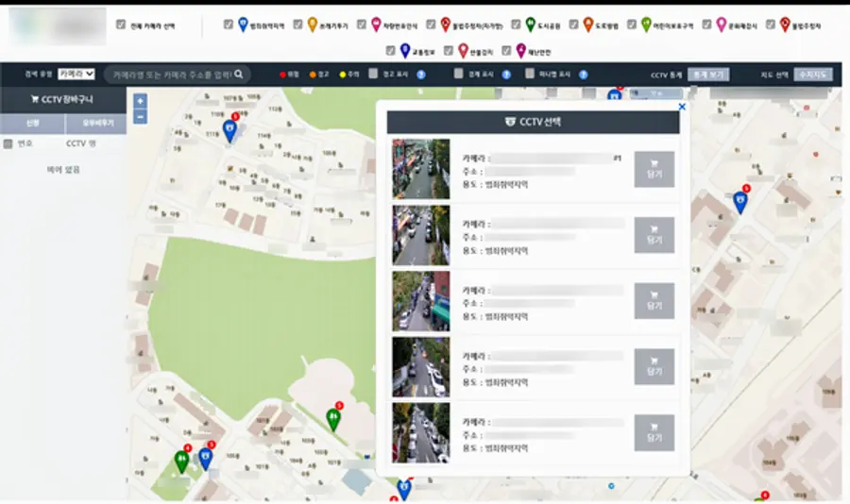The image size is (850, 504).
Task: Click the search magnifier icon
Action: [x=238, y=74]
